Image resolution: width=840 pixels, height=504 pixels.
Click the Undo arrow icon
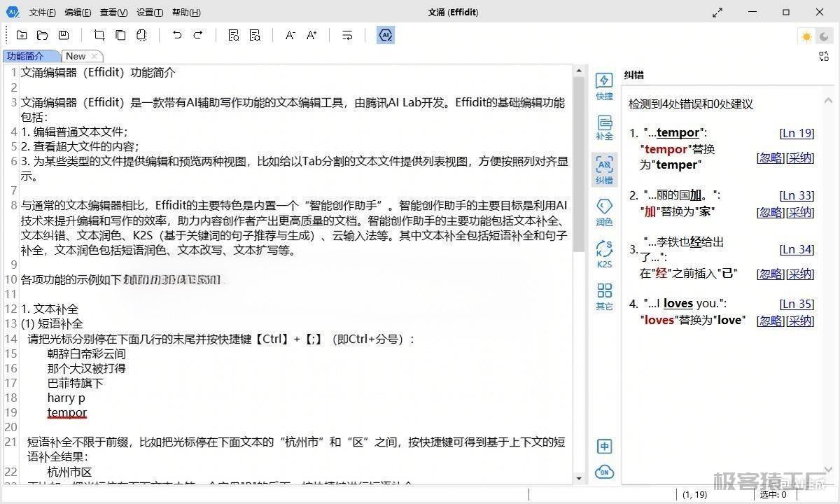(177, 35)
